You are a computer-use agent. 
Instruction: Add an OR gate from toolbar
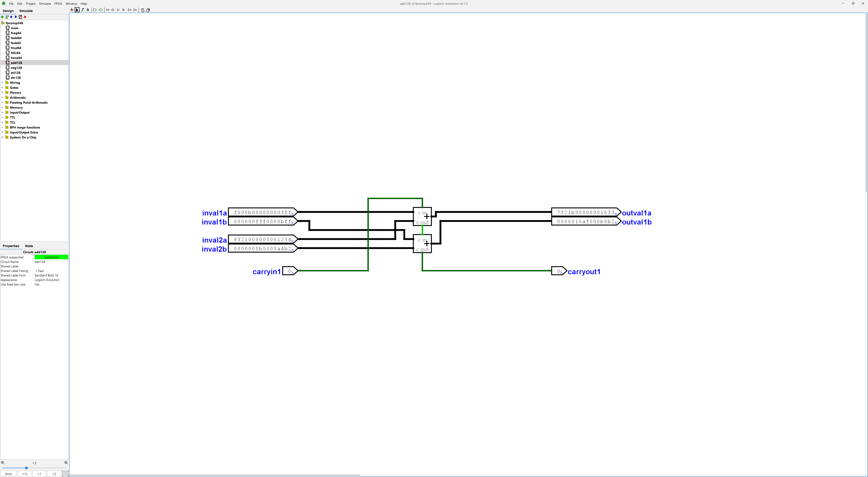tap(118, 10)
